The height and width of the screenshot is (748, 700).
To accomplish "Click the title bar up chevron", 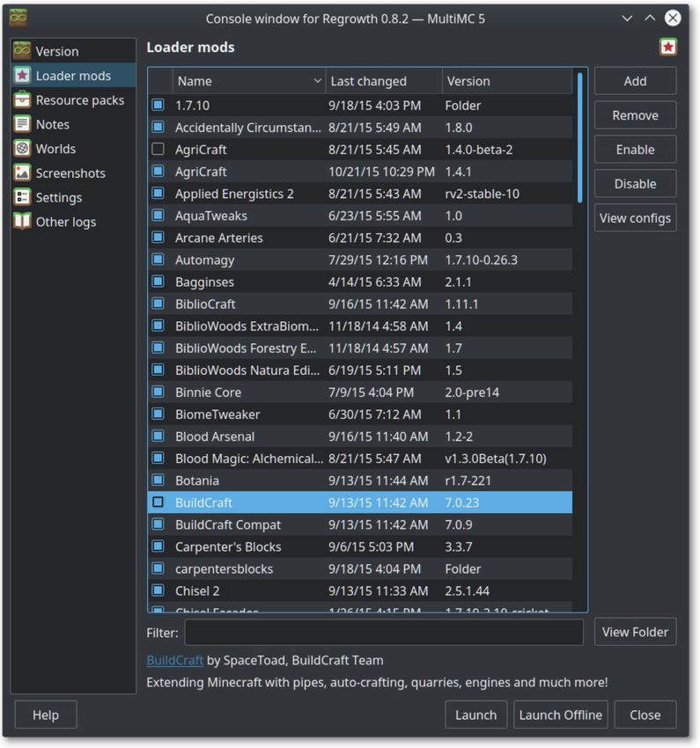I will pos(650,18).
